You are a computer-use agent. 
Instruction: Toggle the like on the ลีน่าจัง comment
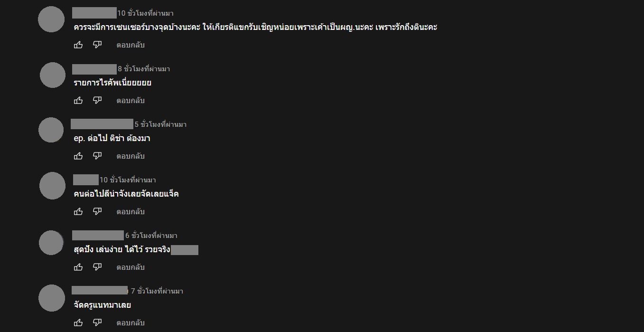click(x=78, y=211)
